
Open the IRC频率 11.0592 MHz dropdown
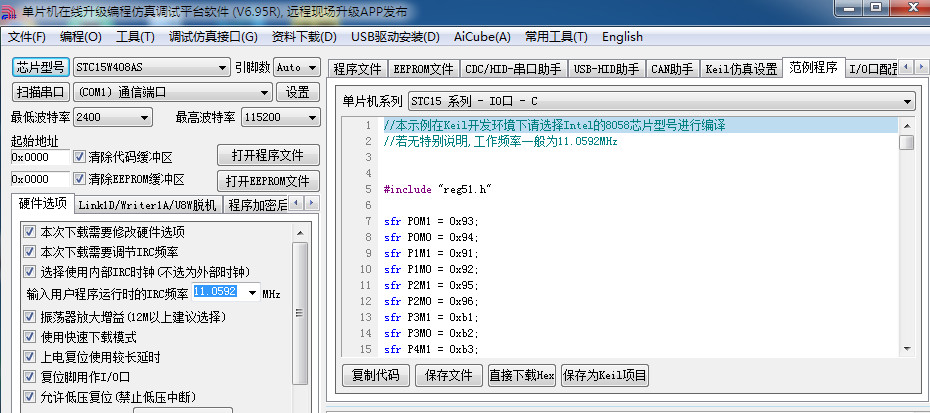(253, 293)
